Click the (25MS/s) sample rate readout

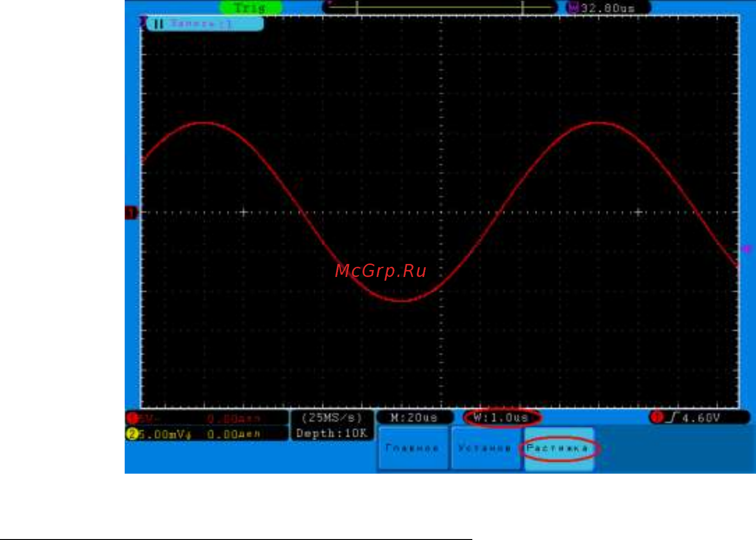(331, 418)
